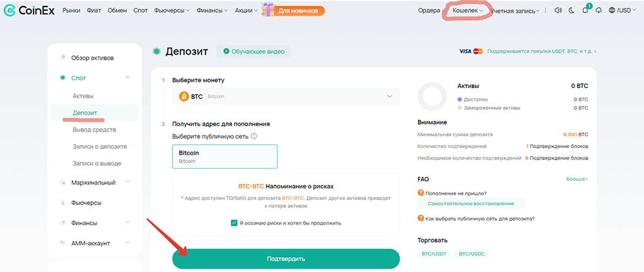Open the Рынки menu item

(x=71, y=11)
